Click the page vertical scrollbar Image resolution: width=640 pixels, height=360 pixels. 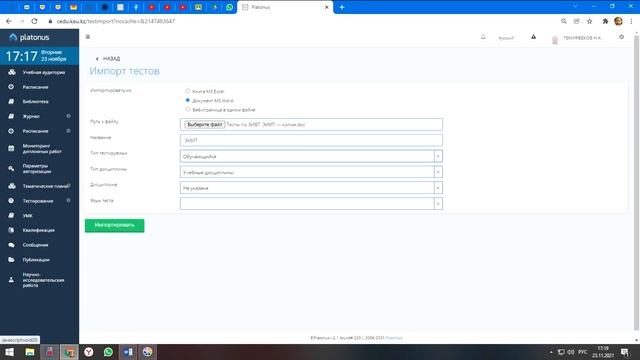636,184
